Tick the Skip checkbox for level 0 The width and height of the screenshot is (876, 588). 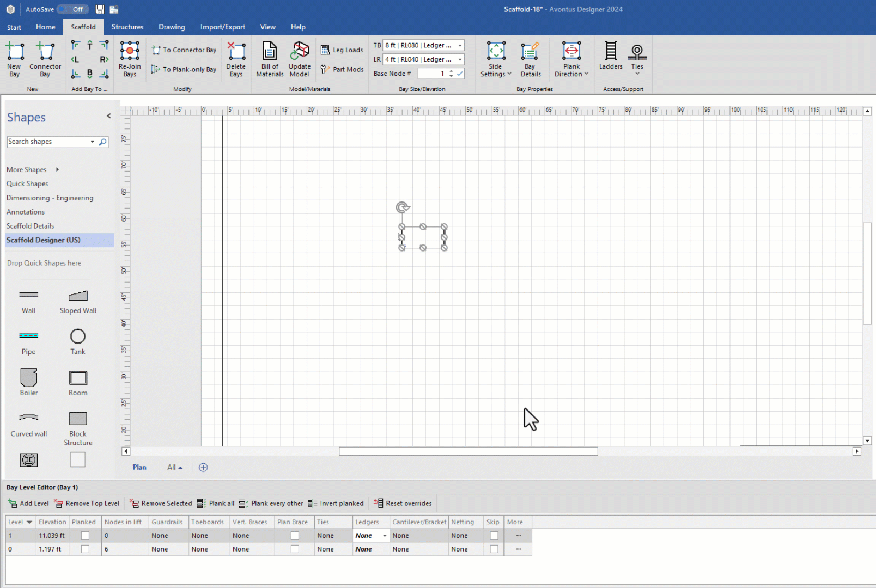[494, 549]
